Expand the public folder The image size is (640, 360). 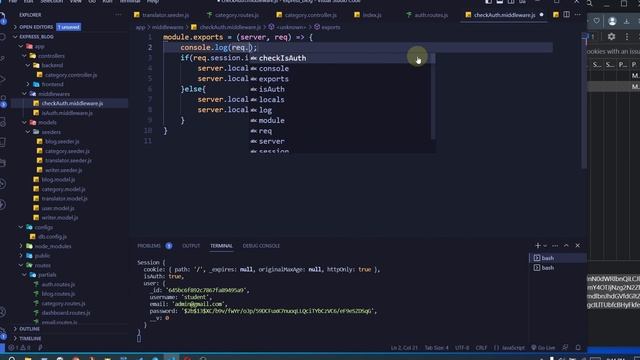pyautogui.click(x=42, y=256)
